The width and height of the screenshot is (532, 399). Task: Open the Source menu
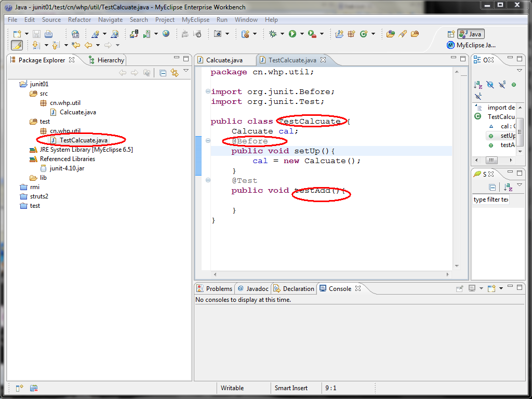(x=51, y=20)
